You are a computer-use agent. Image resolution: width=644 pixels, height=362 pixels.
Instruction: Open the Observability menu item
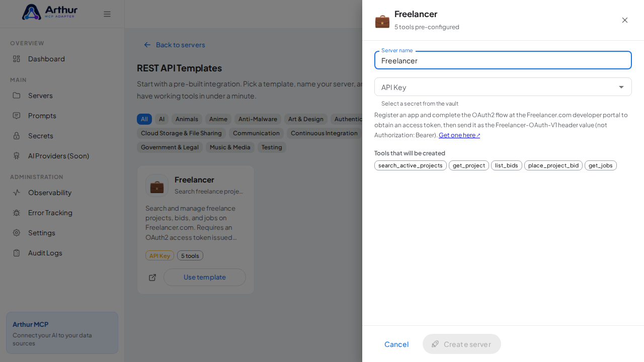[62, 193]
